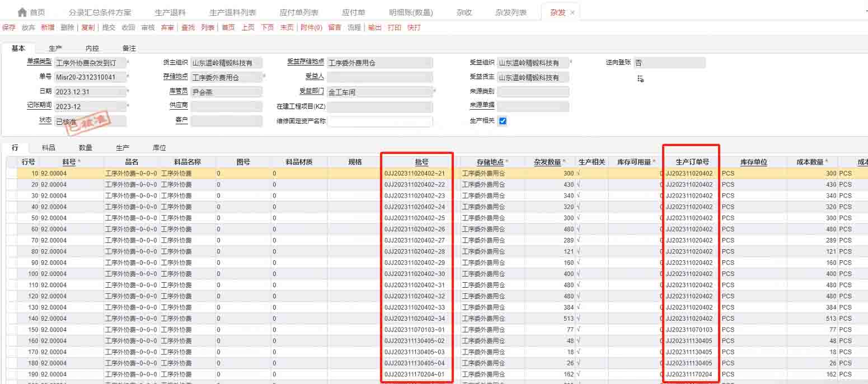Click 删除 in the toolbar
The width and height of the screenshot is (868, 384).
click(67, 27)
